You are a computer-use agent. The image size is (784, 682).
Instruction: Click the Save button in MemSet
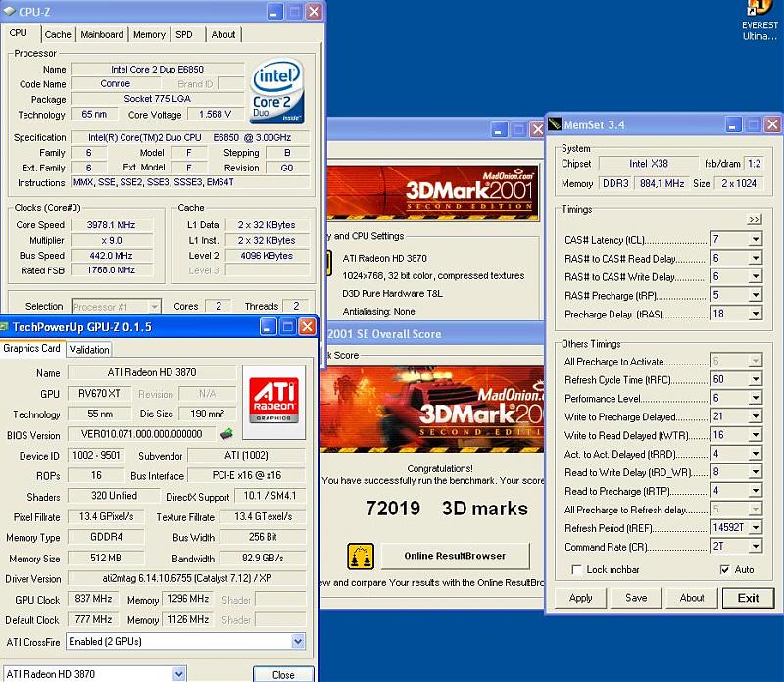[x=636, y=598]
